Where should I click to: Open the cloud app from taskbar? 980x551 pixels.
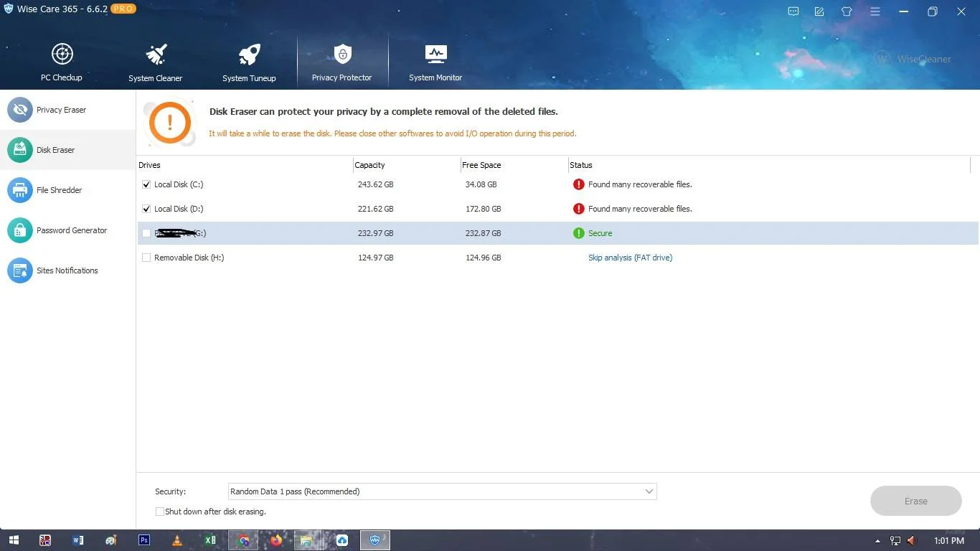click(x=342, y=540)
